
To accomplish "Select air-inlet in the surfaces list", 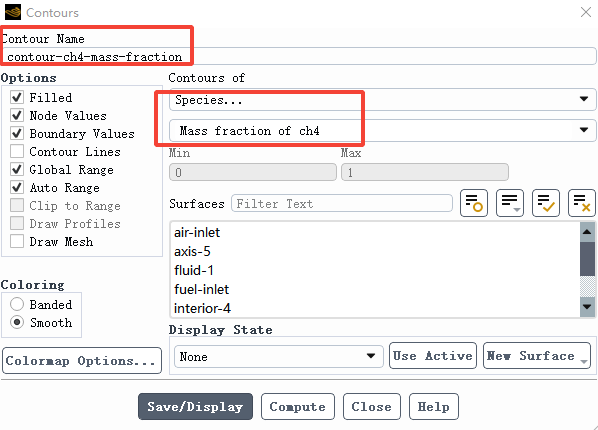I will pos(197,232).
